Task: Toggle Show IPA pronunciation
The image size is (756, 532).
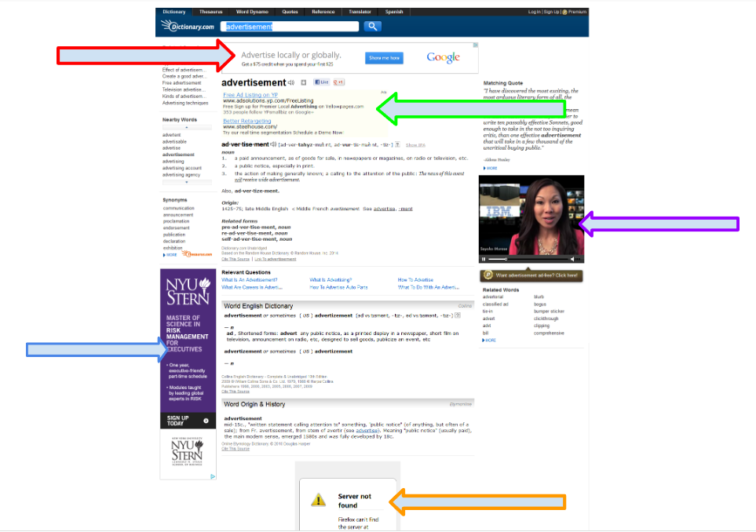Action: pos(415,145)
